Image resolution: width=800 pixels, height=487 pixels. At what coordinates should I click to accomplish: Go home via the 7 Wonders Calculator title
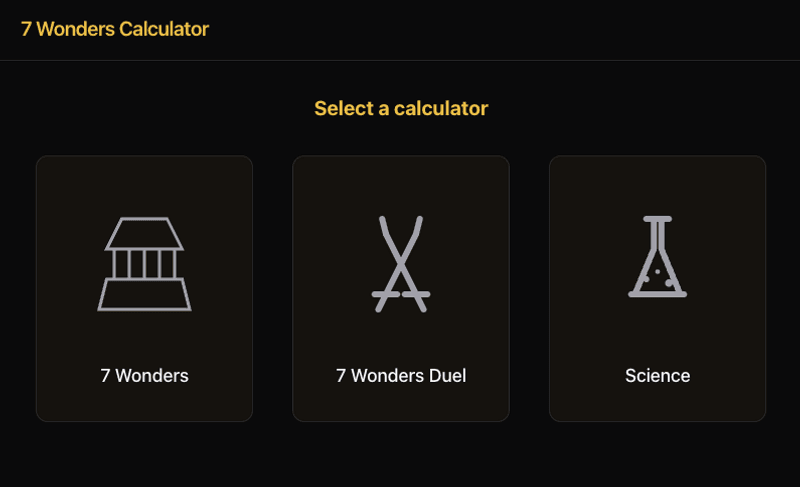point(115,29)
